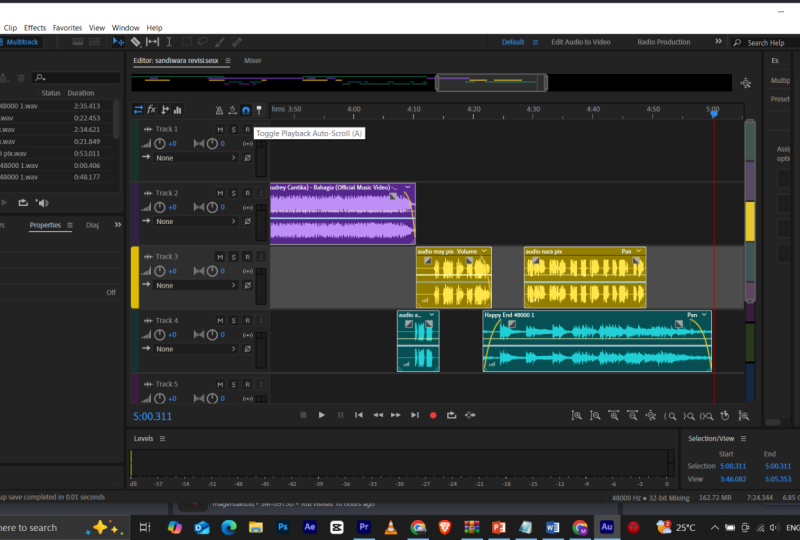Image resolution: width=800 pixels, height=540 pixels.
Task: Mute Track 4
Action: [x=220, y=321]
